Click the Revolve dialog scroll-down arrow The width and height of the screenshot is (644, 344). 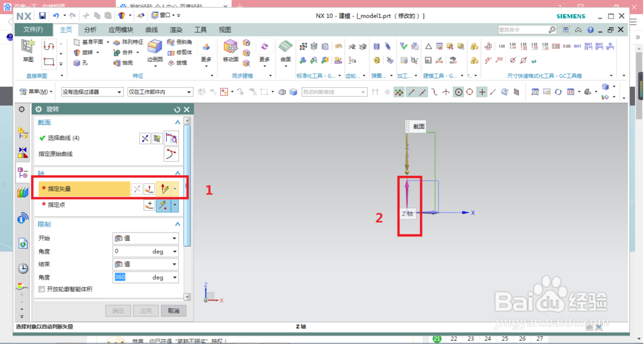[x=187, y=296]
